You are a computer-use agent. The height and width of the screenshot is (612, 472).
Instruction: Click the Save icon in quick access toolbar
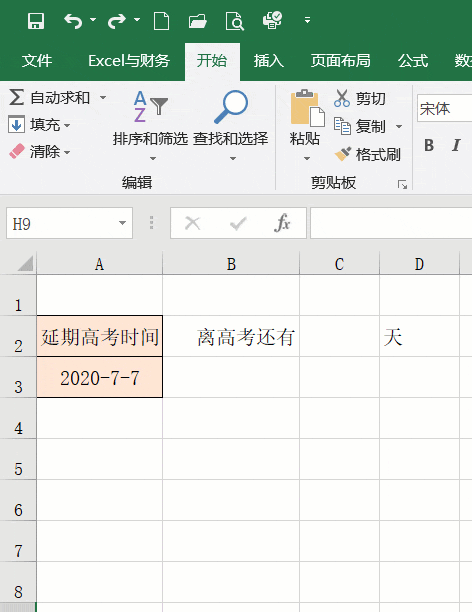[x=36, y=21]
